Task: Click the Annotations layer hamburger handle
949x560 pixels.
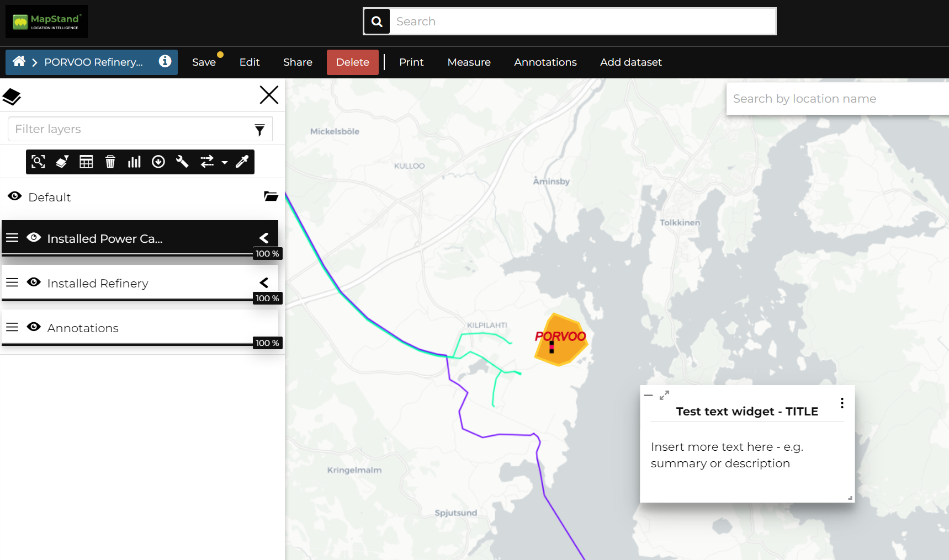Action: [x=12, y=327]
